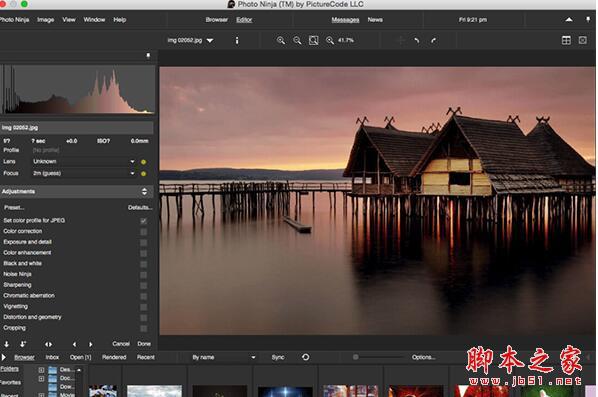Go to the previous image with the left triangle
Viewport: 598px width, 397px height.
(x=74, y=344)
